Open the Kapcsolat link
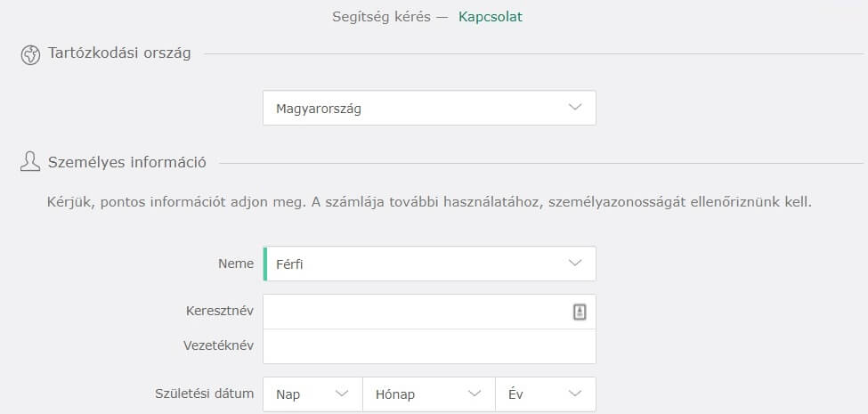The width and height of the screenshot is (868, 414). [491, 17]
